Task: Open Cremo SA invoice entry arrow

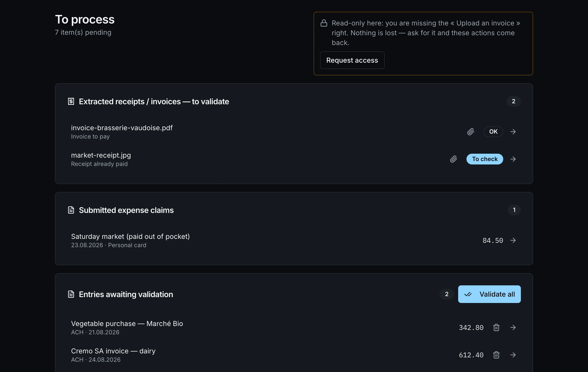Action: coord(513,355)
